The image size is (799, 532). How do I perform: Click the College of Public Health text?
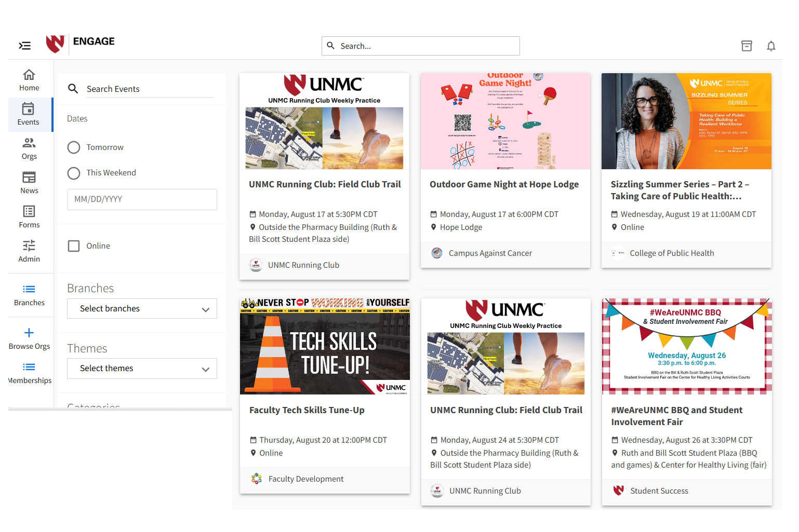[x=672, y=253]
